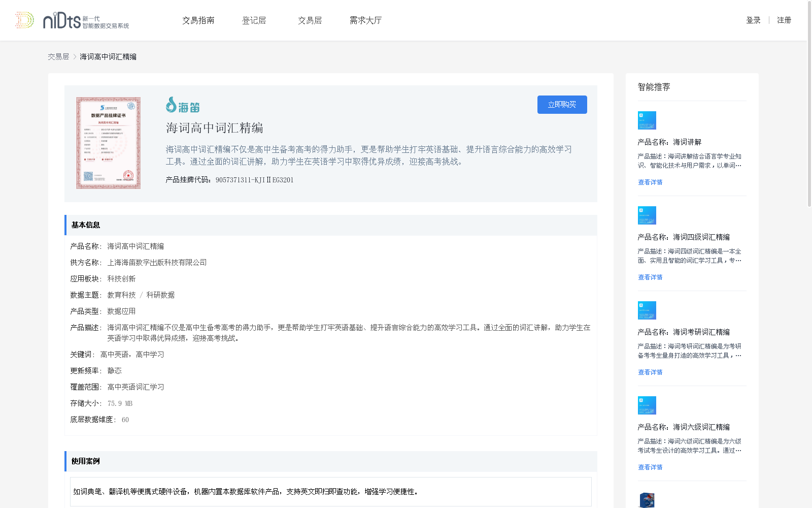Click the 海词讲解 product icon
This screenshot has width=812, height=508.
click(647, 120)
